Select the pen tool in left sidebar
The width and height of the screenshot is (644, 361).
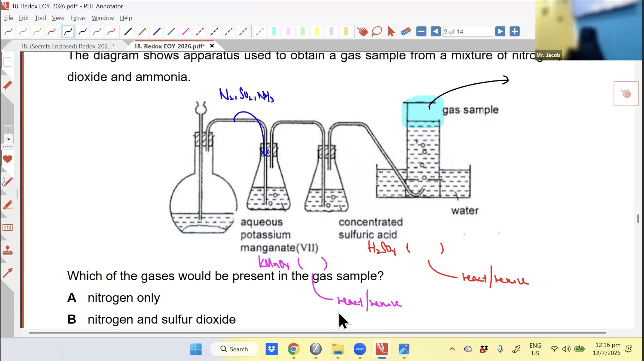point(7,182)
